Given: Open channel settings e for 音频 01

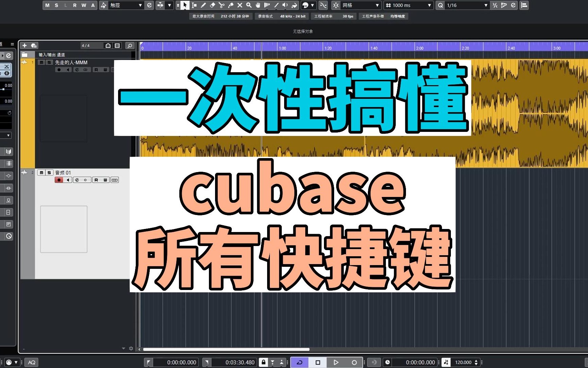Looking at the screenshot, I should (77, 180).
